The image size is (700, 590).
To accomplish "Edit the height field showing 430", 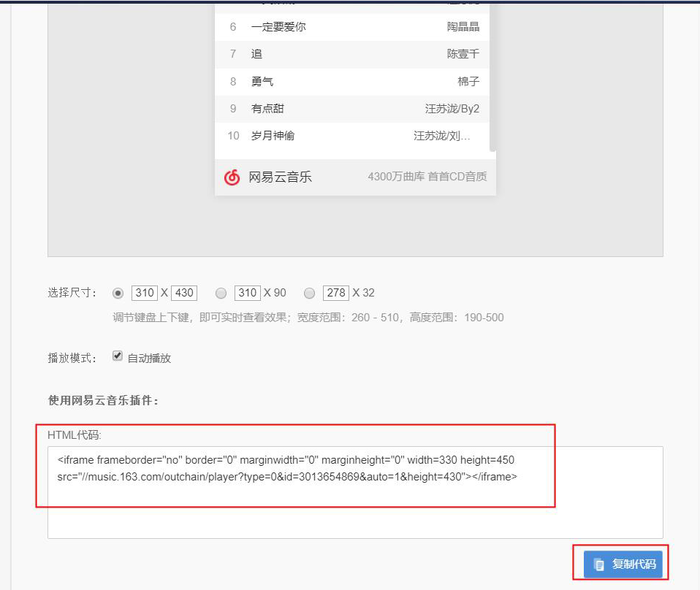I will click(x=184, y=293).
